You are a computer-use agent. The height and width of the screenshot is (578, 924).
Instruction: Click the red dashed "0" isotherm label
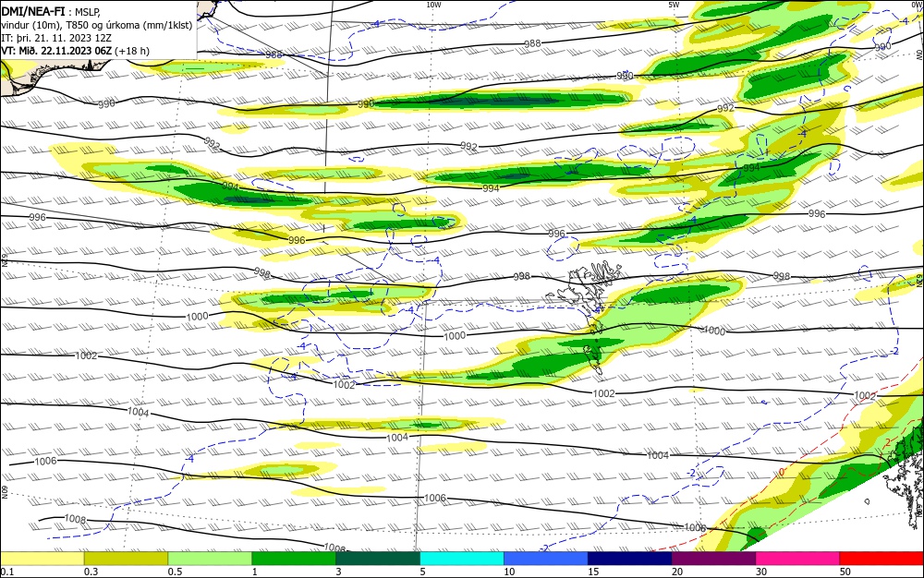coord(782,472)
